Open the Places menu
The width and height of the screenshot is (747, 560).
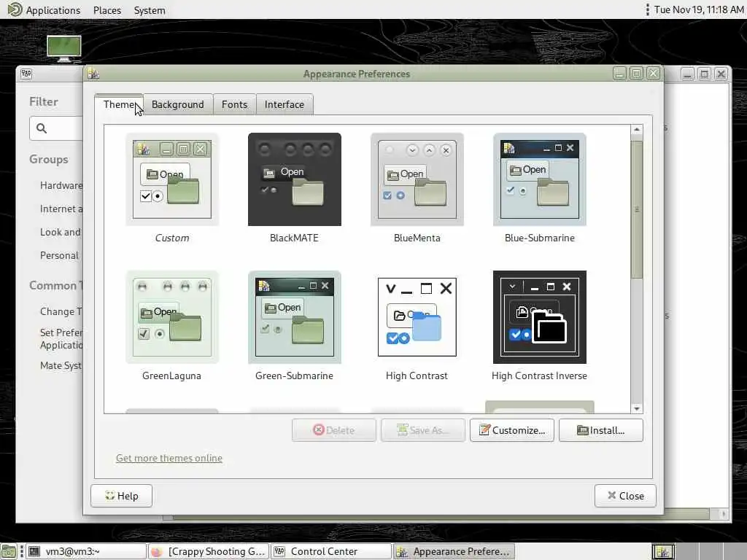tap(107, 10)
